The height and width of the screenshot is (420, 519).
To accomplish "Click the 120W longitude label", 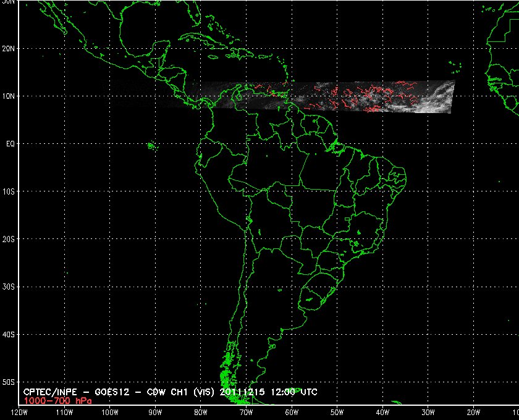I will pyautogui.click(x=19, y=413).
